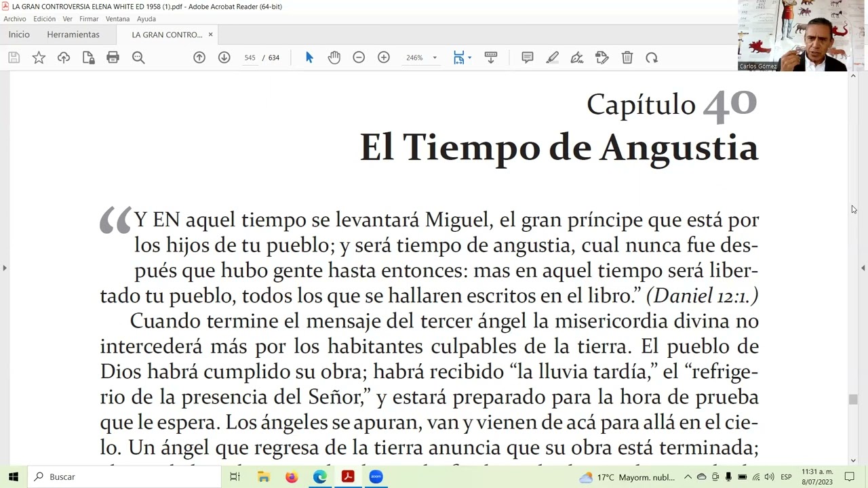868x488 pixels.
Task: Open the find text magnifier
Action: 138,58
